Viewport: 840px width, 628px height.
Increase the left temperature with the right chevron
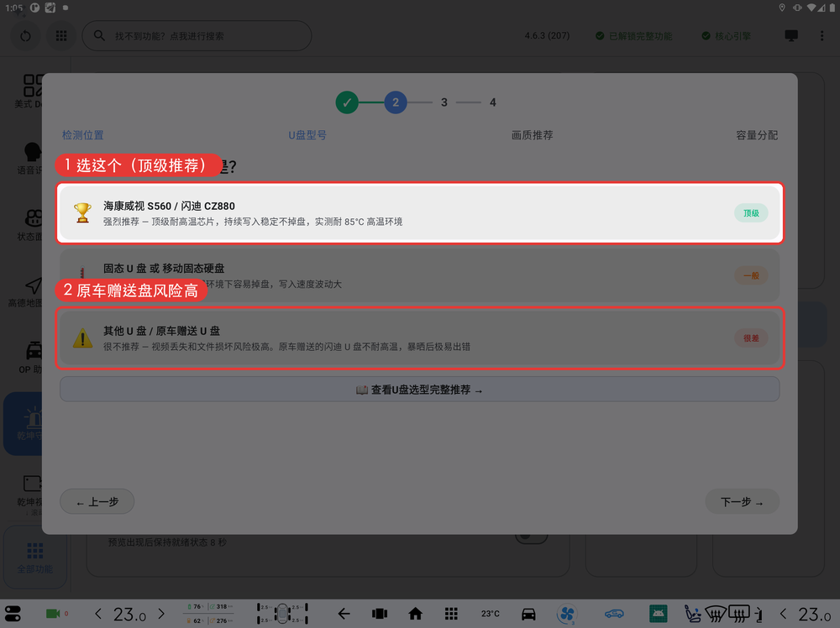coord(161,614)
